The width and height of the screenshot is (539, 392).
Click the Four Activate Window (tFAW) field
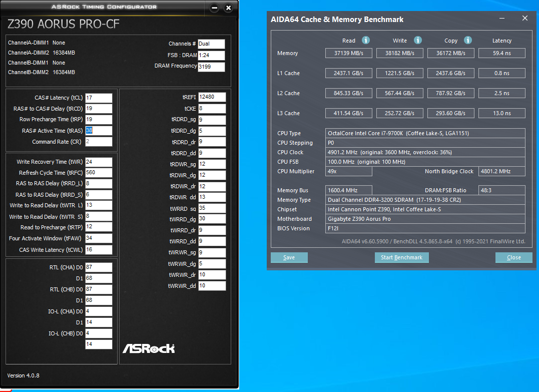[99, 238]
